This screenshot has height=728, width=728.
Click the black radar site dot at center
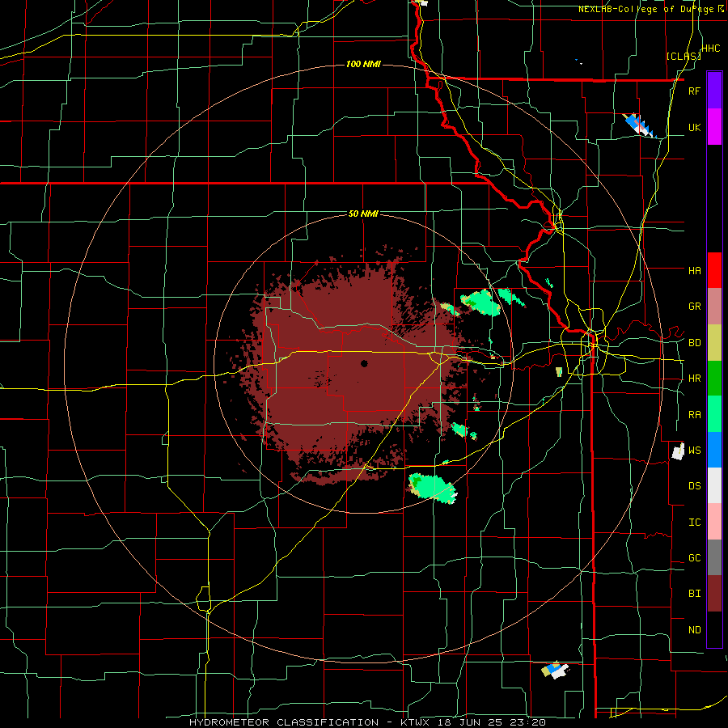tap(364, 363)
